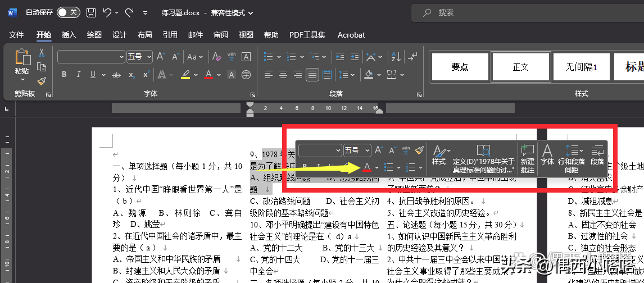Click the Increase Indent icon
The width and height of the screenshot is (644, 283).
pyautogui.click(x=353, y=57)
